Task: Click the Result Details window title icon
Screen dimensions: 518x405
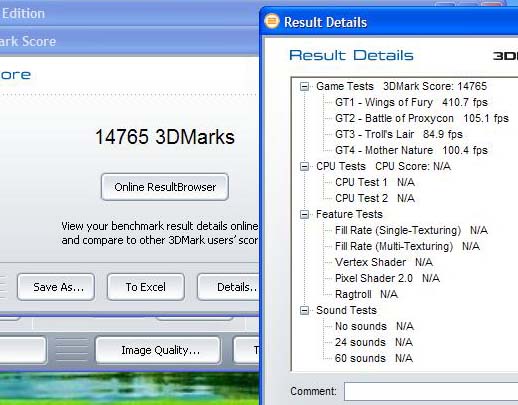Action: pyautogui.click(x=272, y=21)
